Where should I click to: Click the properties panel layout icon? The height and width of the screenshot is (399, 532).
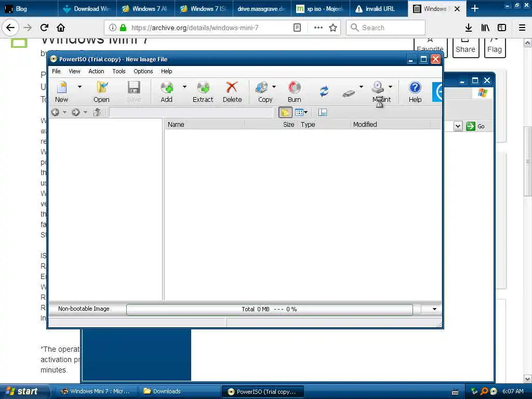point(322,112)
